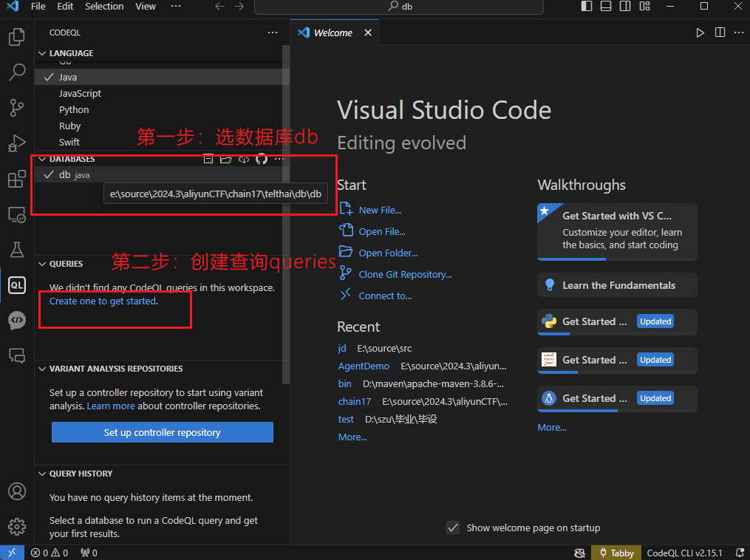Open the Databases section more actions menu

(x=279, y=160)
